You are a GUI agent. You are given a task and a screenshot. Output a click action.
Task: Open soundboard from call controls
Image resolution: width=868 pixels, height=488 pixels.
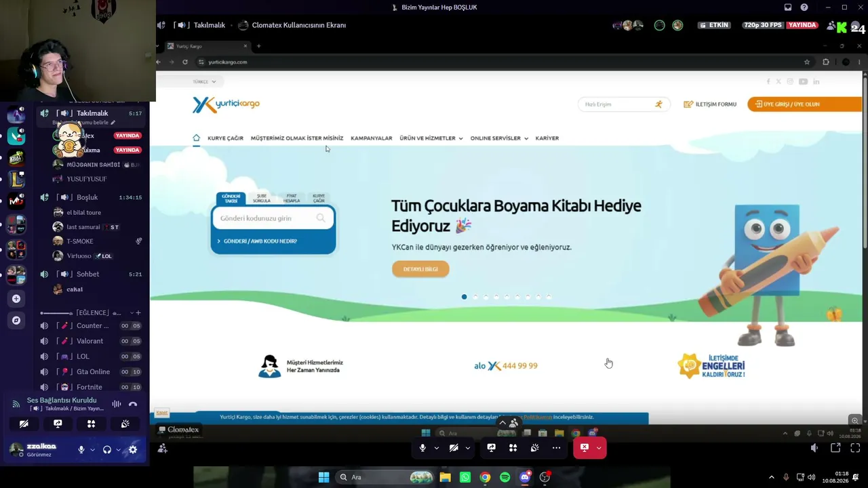534,448
